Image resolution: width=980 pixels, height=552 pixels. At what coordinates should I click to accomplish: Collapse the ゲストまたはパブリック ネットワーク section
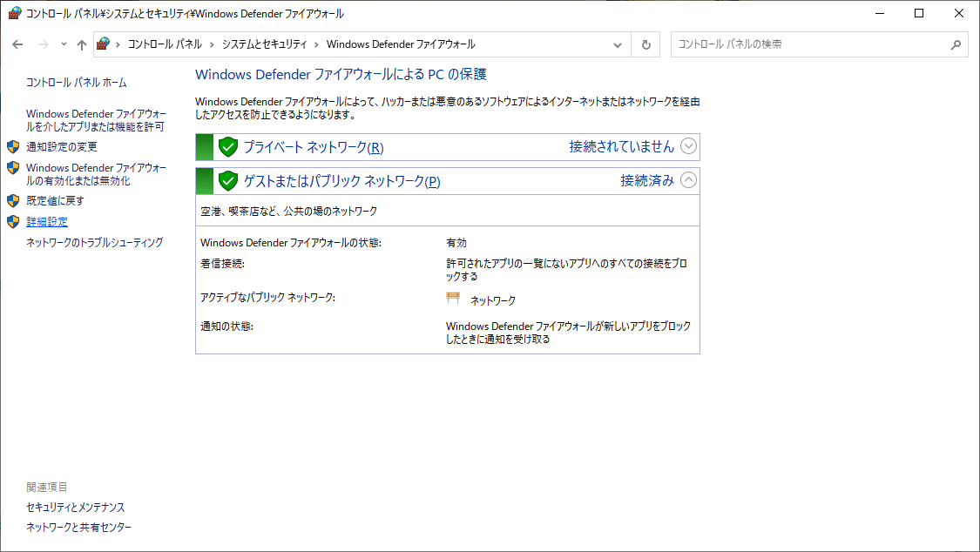click(688, 180)
